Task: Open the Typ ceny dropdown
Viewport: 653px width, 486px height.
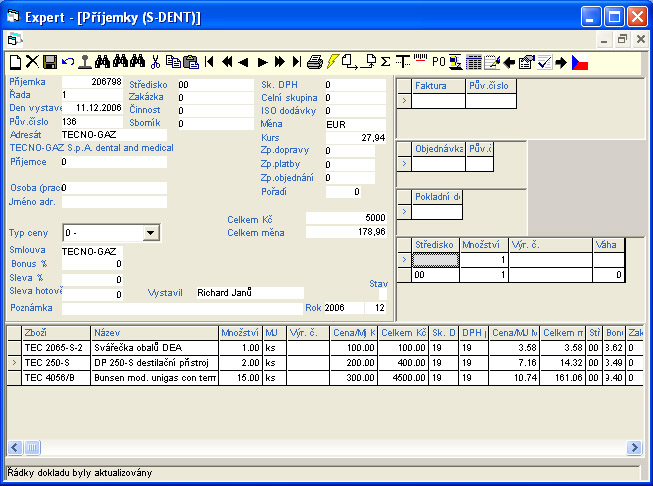Action: (150, 233)
